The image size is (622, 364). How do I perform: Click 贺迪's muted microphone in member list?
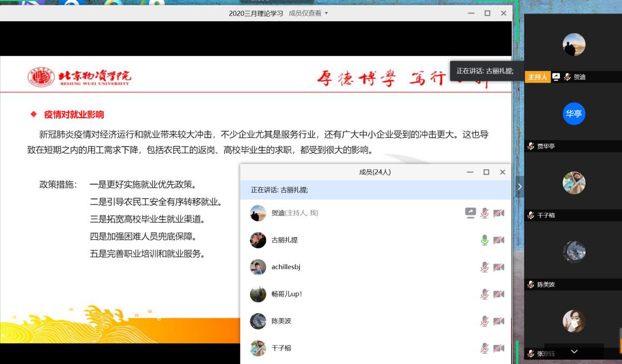[x=485, y=213]
